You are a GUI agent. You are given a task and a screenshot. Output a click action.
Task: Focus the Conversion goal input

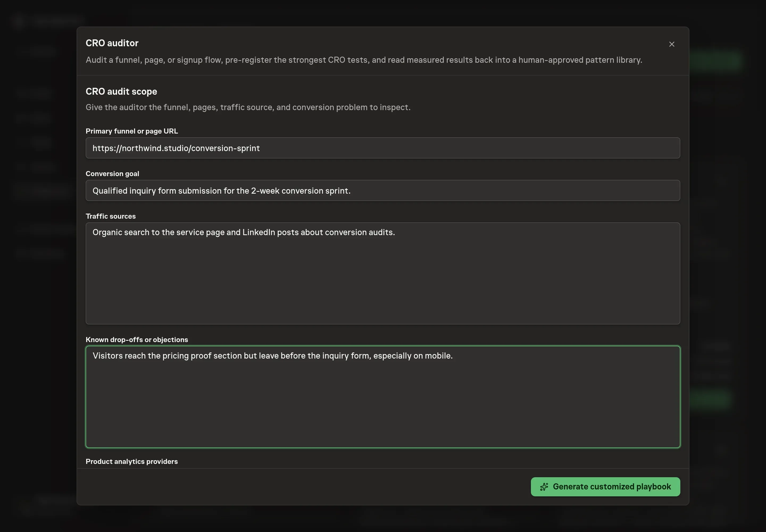point(383,191)
